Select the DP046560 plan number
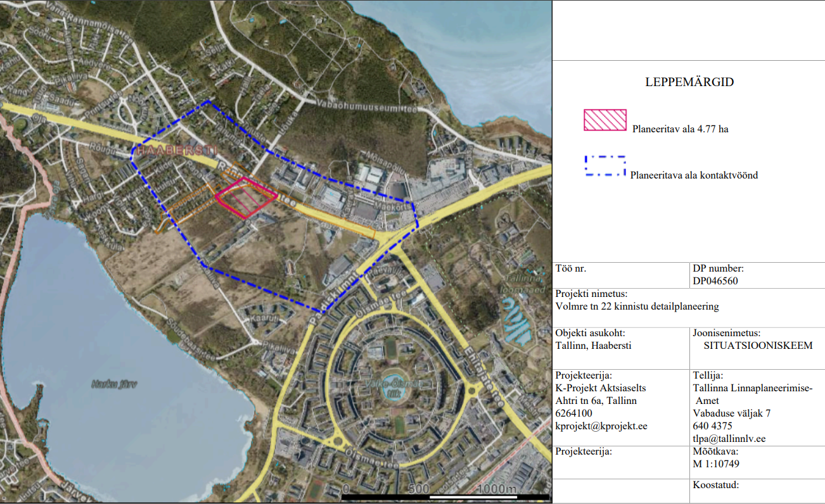The width and height of the screenshot is (825, 504). point(715,281)
